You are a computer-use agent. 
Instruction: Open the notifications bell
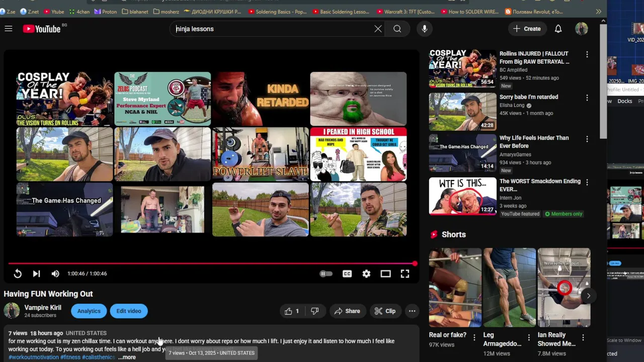pyautogui.click(x=558, y=29)
